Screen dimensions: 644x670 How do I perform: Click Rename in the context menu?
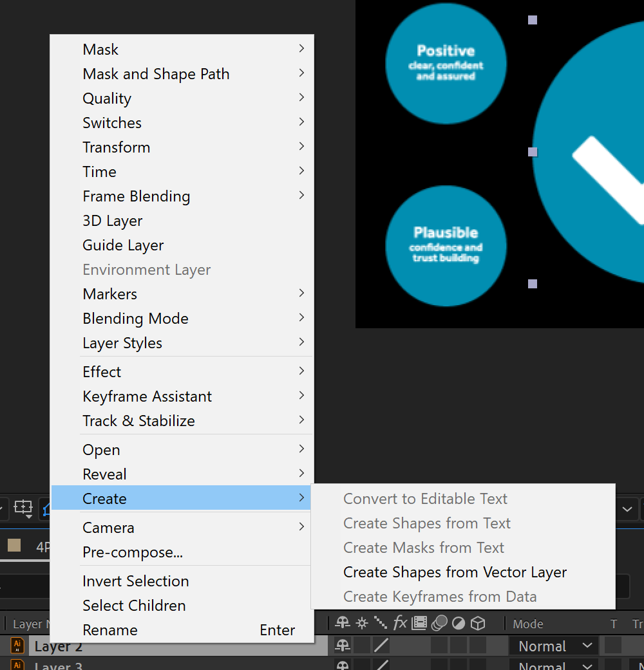tap(110, 630)
